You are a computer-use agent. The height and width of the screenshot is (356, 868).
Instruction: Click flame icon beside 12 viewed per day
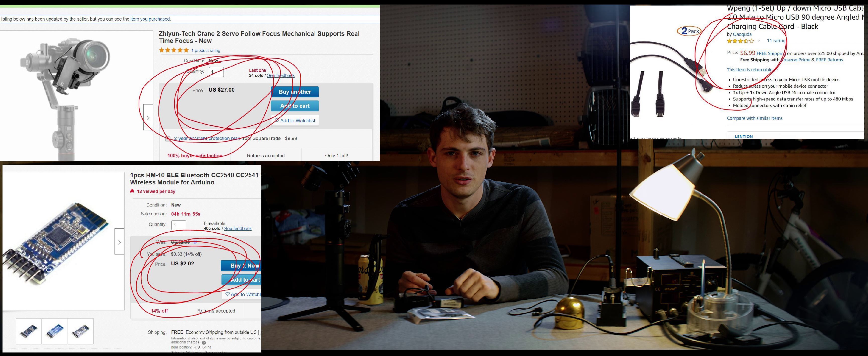(132, 191)
